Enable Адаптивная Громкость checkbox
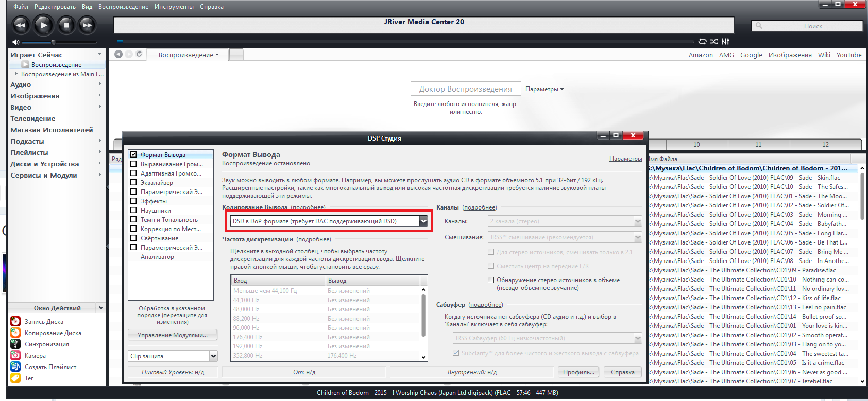 click(133, 173)
